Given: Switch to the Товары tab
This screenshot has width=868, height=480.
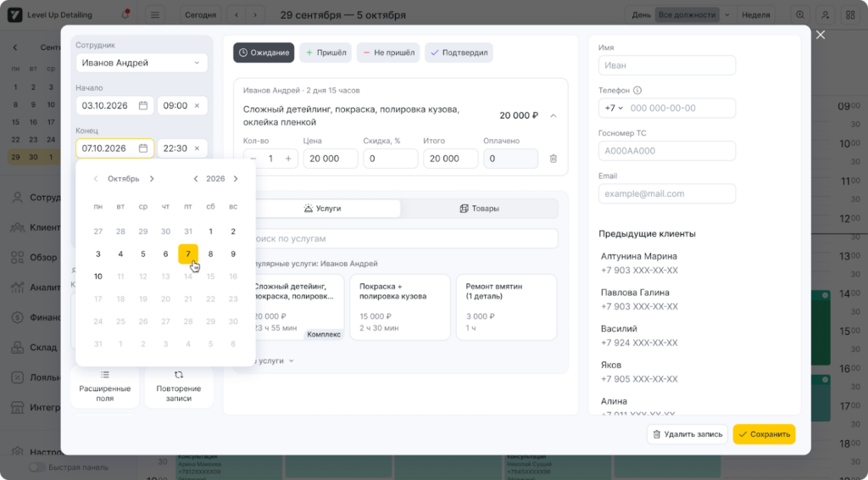Looking at the screenshot, I should click(479, 209).
